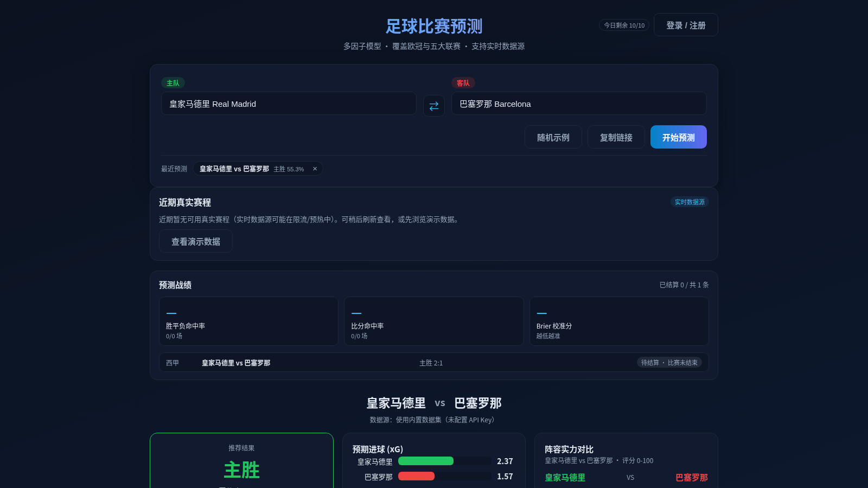Focus the away team input Barcelona

pos(579,104)
